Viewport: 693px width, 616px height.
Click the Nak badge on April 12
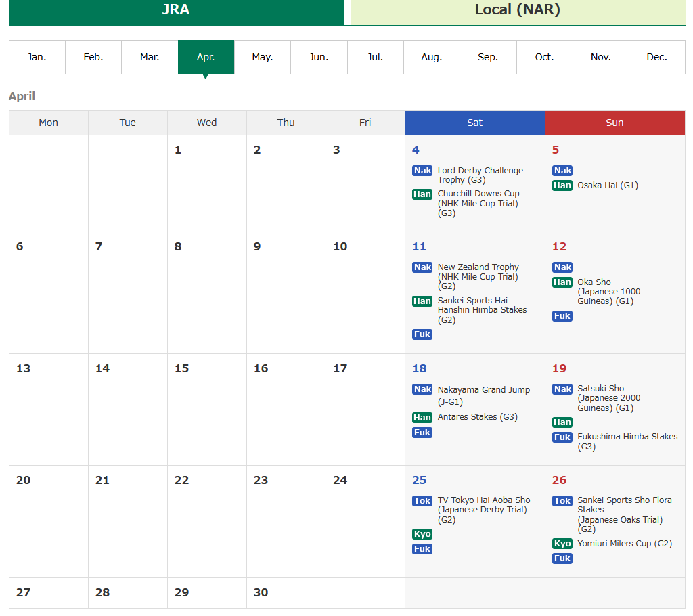(562, 267)
